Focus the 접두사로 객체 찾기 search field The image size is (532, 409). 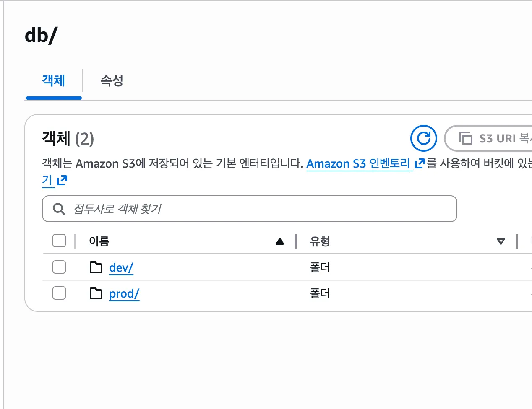click(260, 209)
